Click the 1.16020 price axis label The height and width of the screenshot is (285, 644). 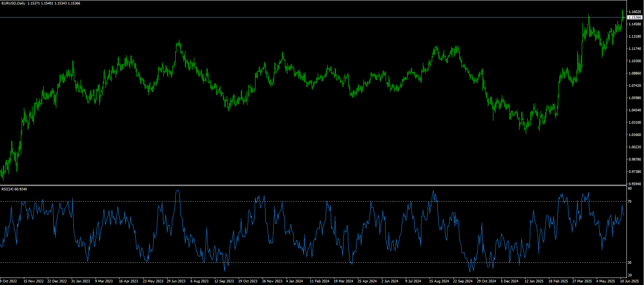click(635, 12)
